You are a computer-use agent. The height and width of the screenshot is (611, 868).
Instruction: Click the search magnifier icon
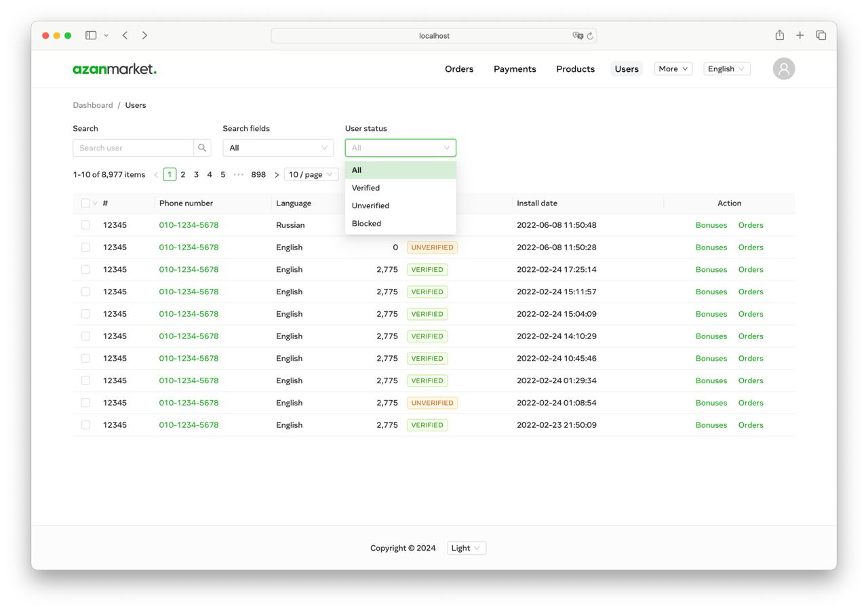[201, 147]
